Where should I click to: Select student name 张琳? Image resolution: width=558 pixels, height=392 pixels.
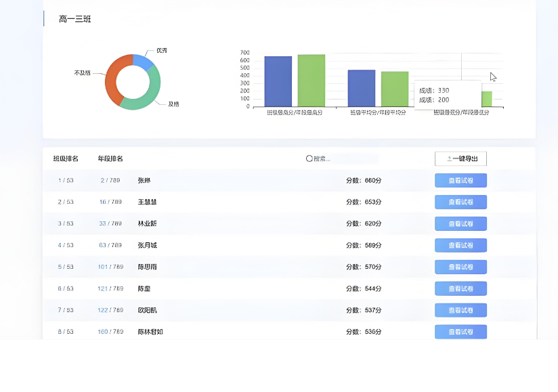click(144, 180)
